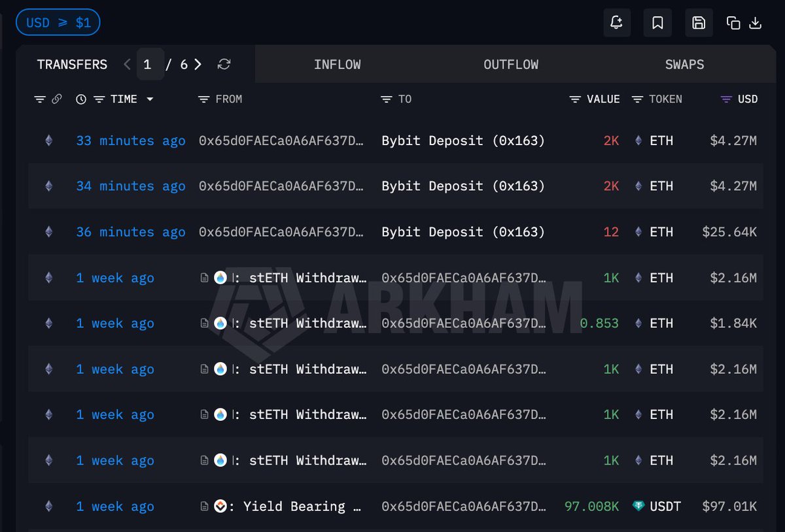
Task: Click the page number input field
Action: pyautogui.click(x=150, y=64)
